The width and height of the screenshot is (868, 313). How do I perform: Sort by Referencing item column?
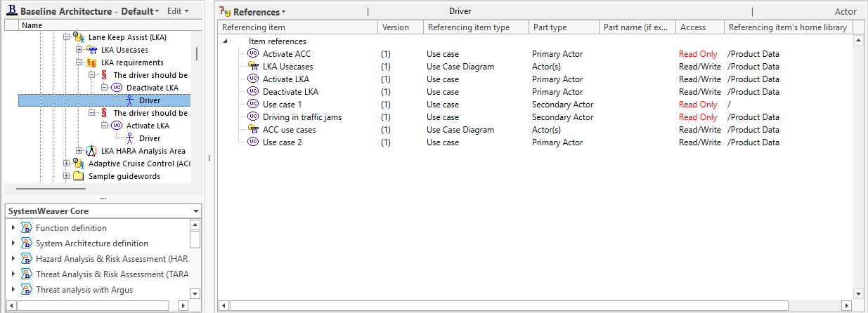[x=297, y=27]
